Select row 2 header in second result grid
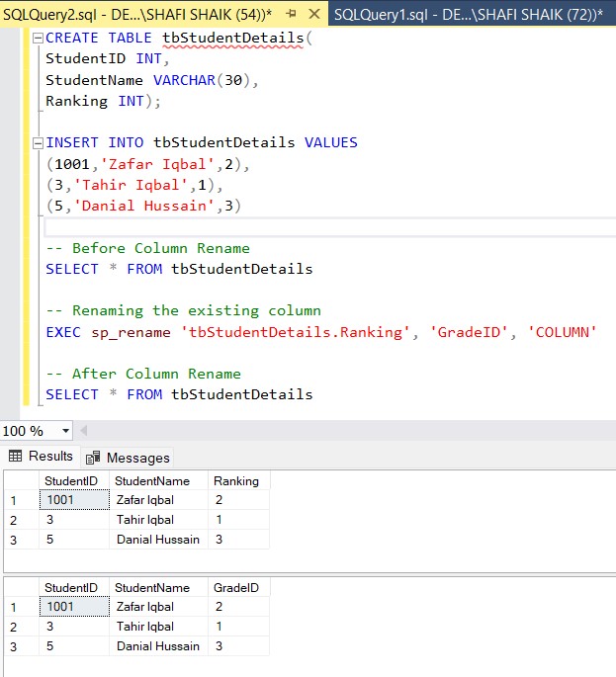The image size is (616, 677). [22, 627]
